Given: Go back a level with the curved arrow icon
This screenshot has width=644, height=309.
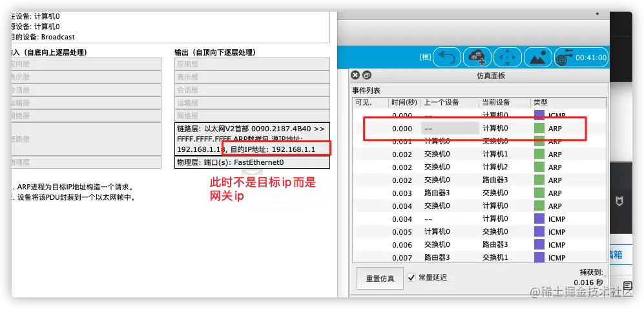Looking at the screenshot, I should click(x=447, y=58).
